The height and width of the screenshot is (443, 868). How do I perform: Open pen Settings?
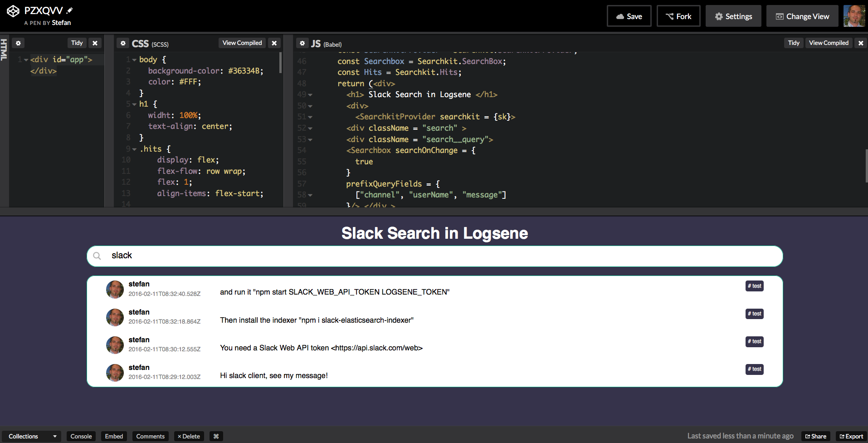[733, 16]
